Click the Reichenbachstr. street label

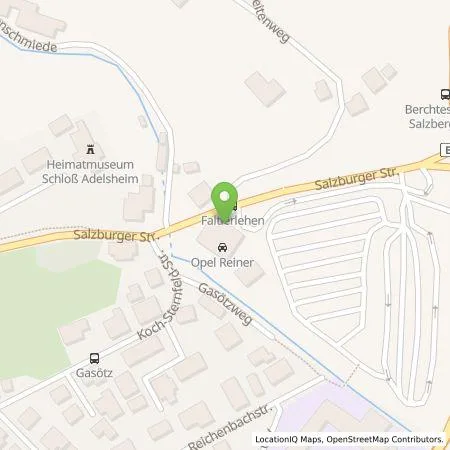point(231,427)
